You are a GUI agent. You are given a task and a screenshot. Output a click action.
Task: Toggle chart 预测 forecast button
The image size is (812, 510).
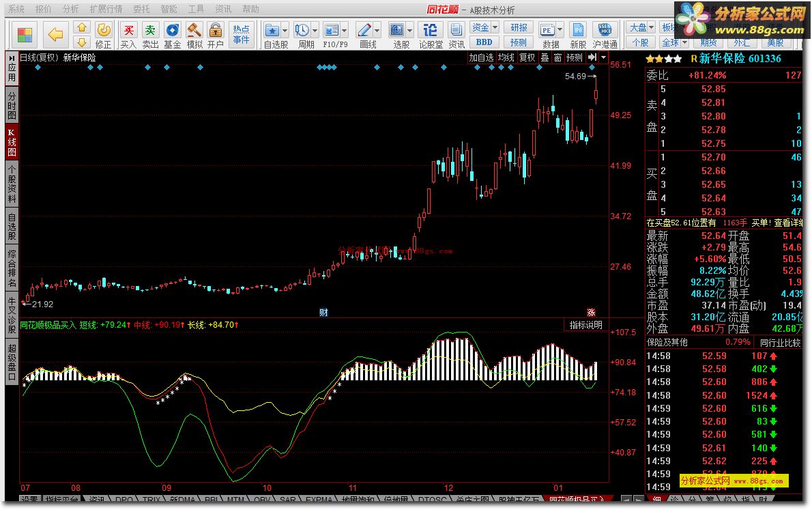pyautogui.click(x=575, y=57)
